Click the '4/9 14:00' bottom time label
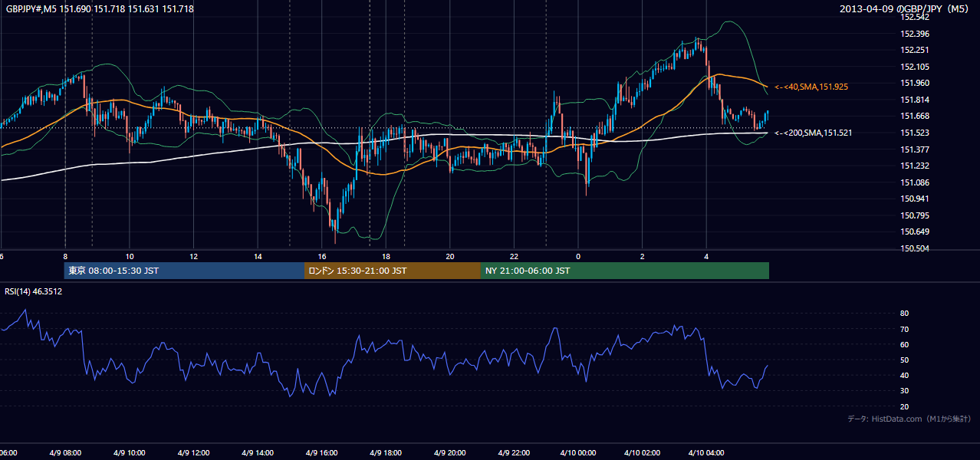 (258, 453)
